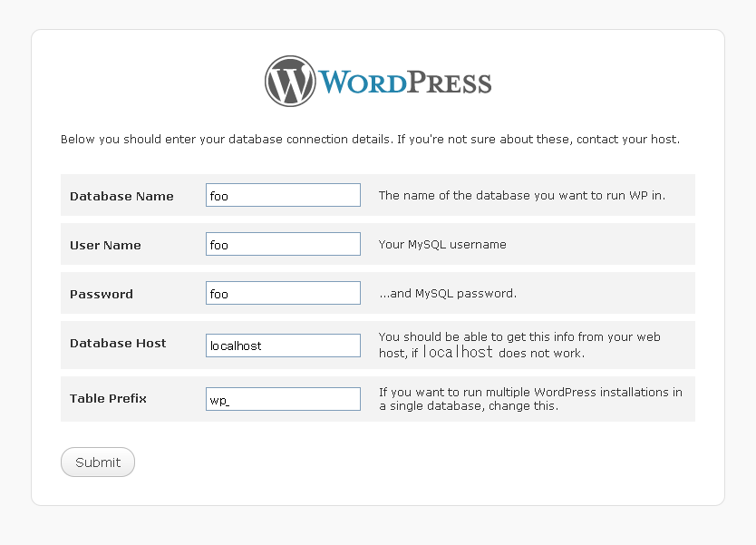Click the Table Prefix input
This screenshot has height=545, width=756.
click(x=283, y=399)
